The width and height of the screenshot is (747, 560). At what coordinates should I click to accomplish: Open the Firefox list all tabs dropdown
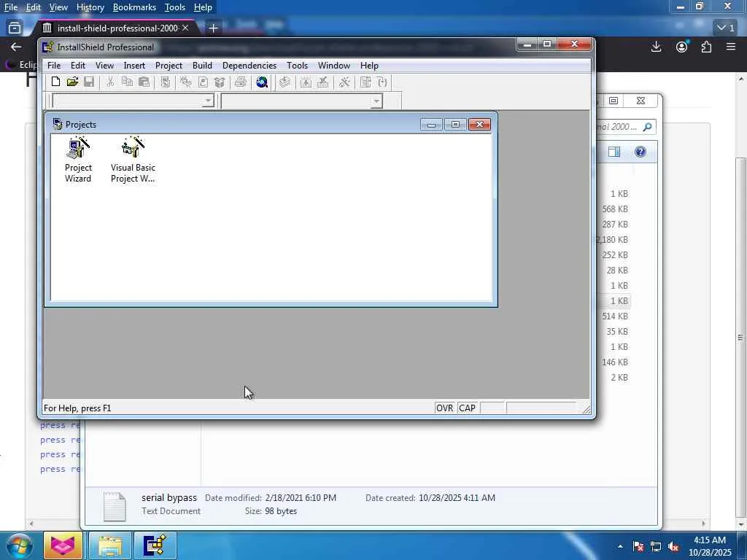726,28
